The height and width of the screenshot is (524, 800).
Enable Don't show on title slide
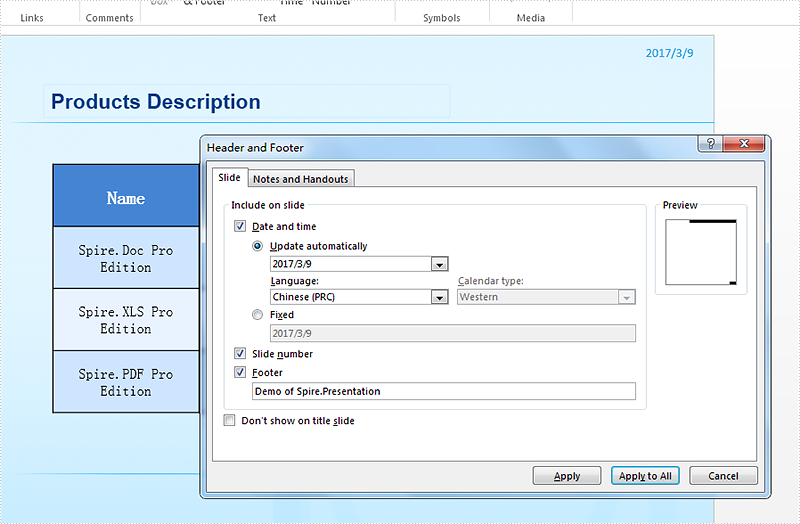coord(230,420)
